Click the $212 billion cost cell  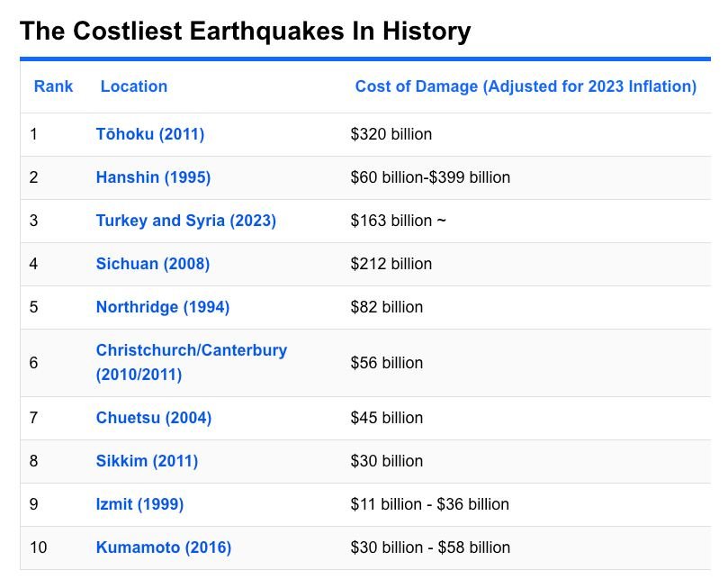click(391, 264)
